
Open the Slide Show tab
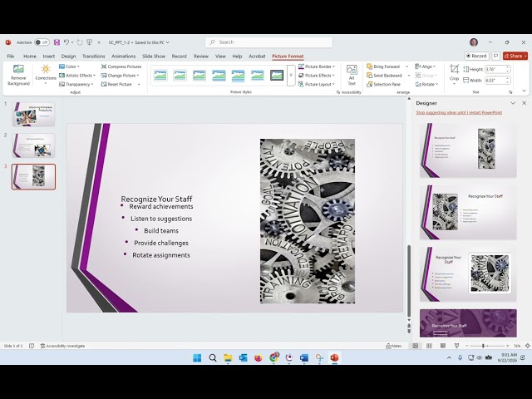(x=154, y=56)
